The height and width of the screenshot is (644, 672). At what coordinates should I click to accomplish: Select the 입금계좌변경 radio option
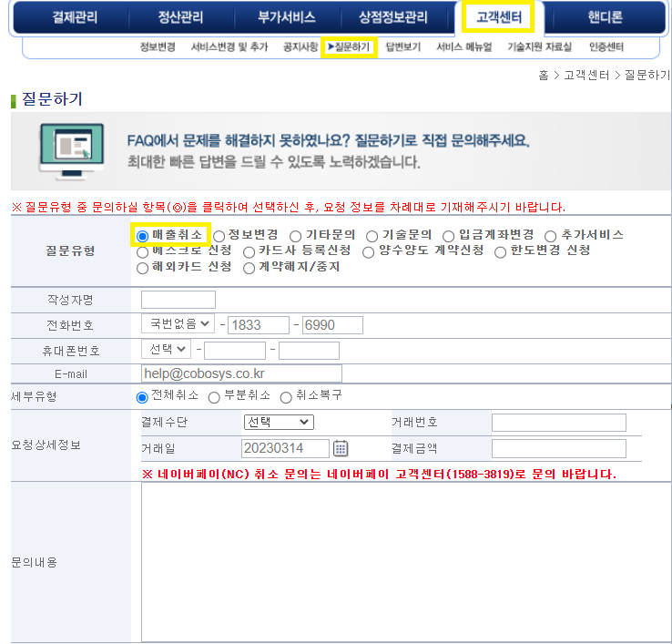pos(448,236)
